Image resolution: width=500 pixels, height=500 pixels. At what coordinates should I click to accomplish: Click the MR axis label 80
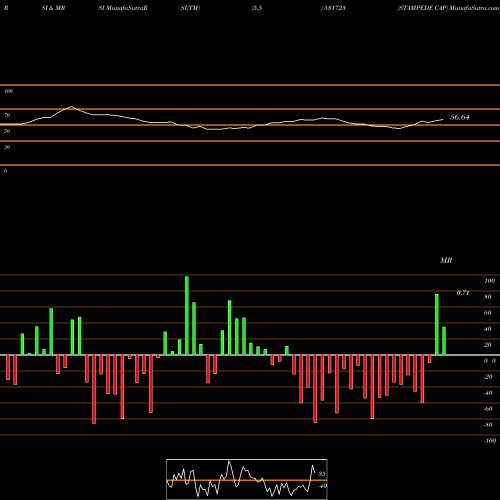point(488,297)
